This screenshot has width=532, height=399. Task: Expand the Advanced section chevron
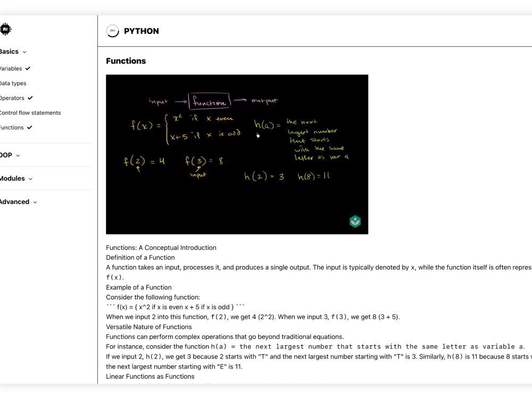tap(35, 202)
